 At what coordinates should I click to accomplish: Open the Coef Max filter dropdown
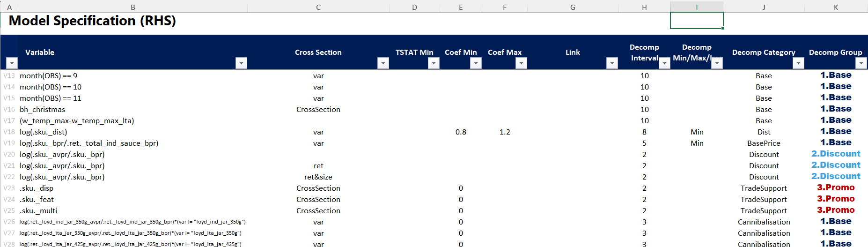(521, 63)
